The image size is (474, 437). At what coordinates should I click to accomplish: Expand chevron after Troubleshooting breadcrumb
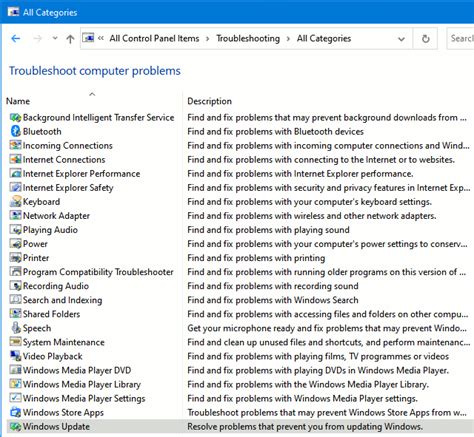coord(288,39)
